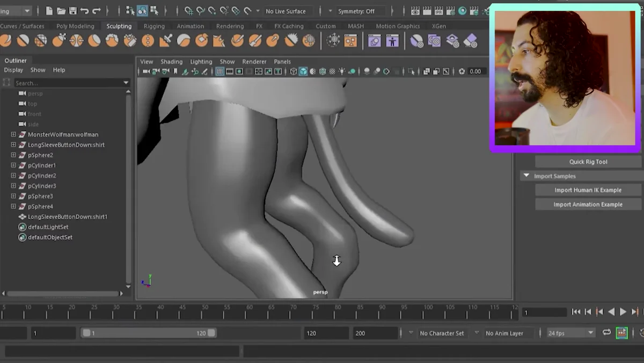The image size is (644, 363).
Task: Open the viewport Lighting menu
Action: (201, 62)
